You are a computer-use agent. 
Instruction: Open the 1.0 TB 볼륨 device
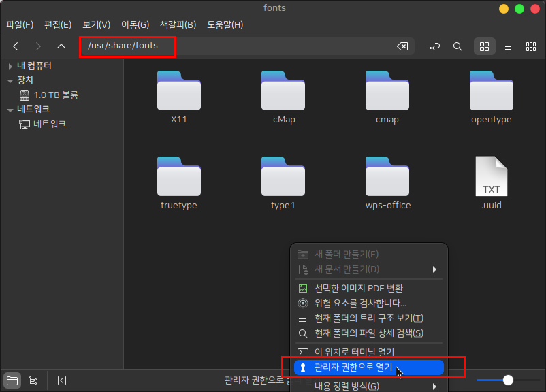pyautogui.click(x=54, y=95)
